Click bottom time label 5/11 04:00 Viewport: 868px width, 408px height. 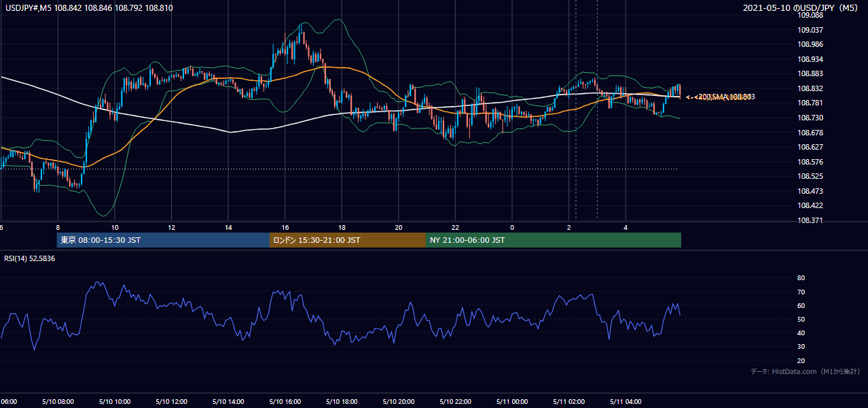point(625,402)
